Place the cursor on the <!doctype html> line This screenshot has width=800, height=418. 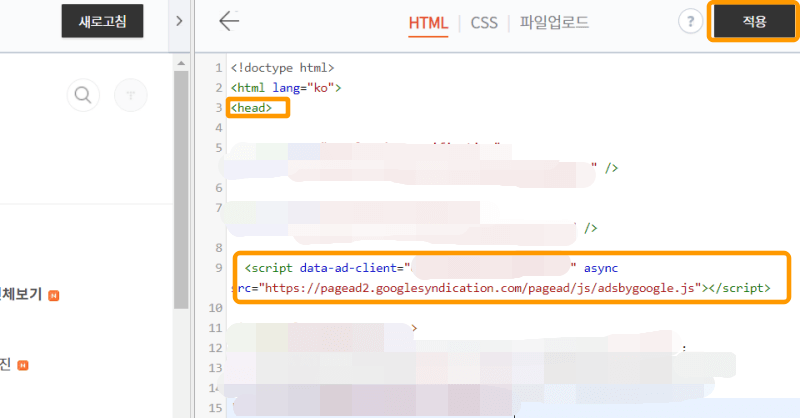283,68
